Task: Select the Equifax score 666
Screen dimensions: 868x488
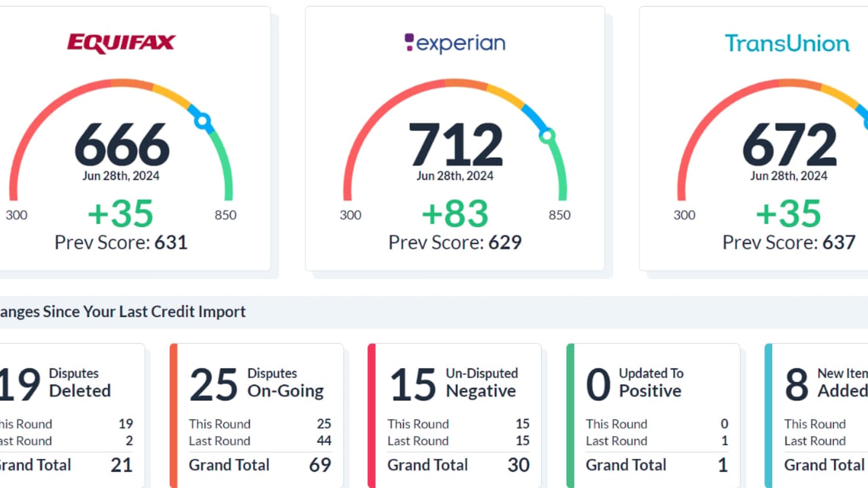Action: 122,145
